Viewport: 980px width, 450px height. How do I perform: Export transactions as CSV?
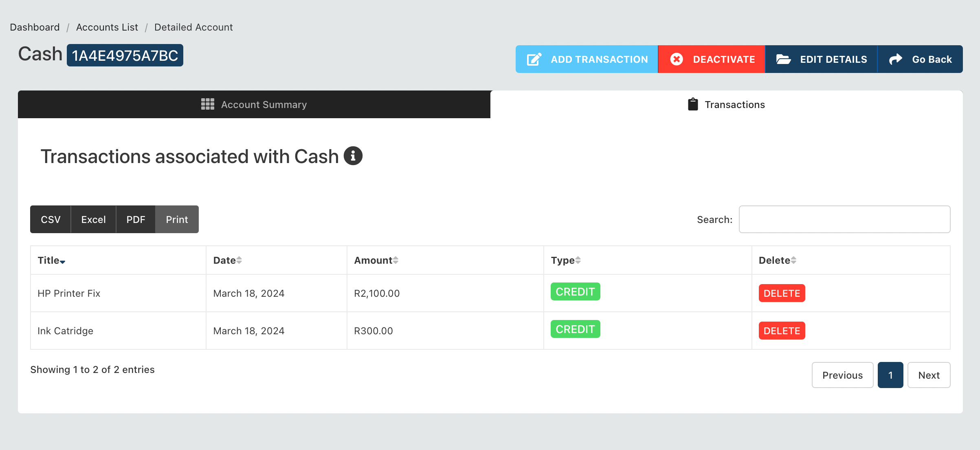click(x=50, y=219)
